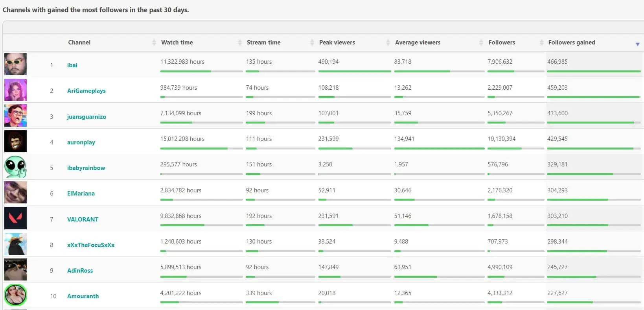Select ElMariana watch time 2,834,782 hours
The image size is (644, 310).
point(181,190)
